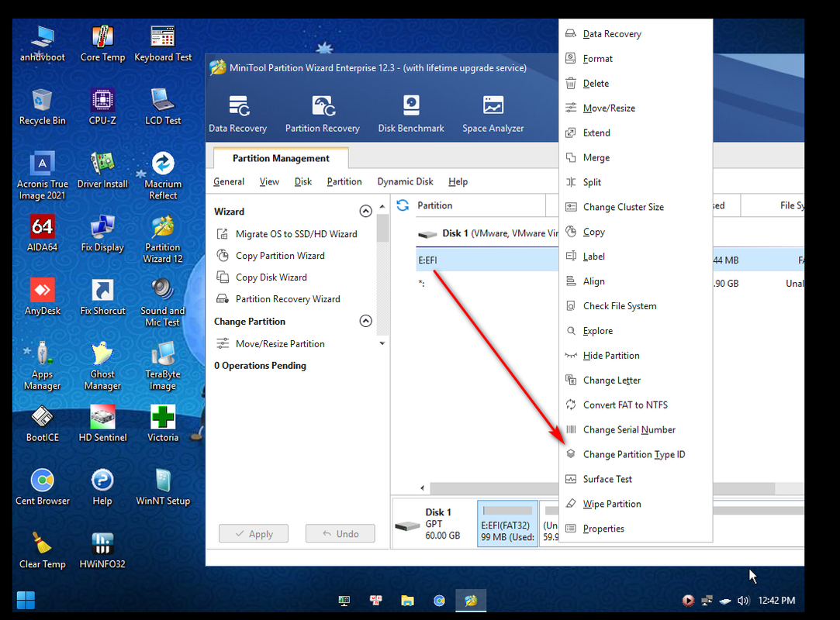
Task: Choose Change Cluster Size entry
Action: 635,207
